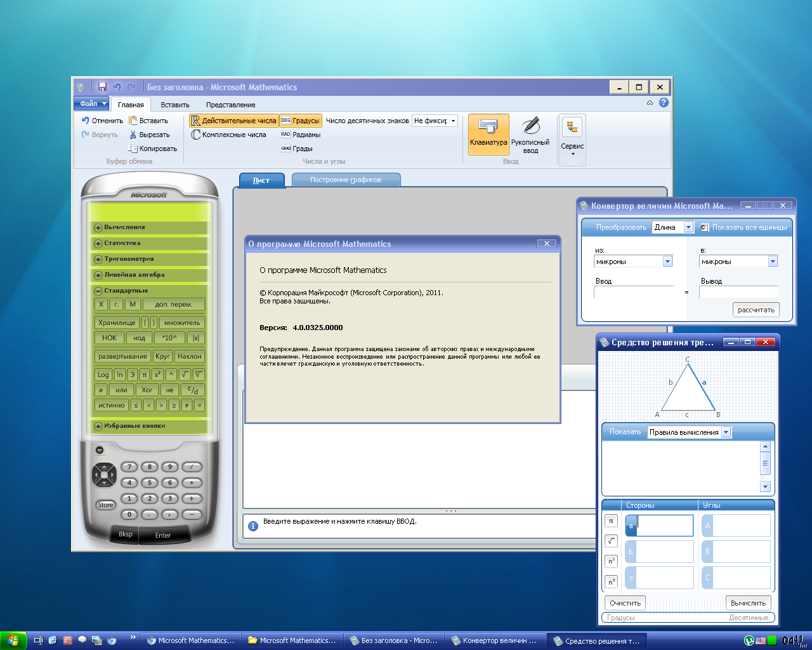Click Очистить in the triangle solver
The width and height of the screenshot is (812, 650).
click(x=625, y=603)
